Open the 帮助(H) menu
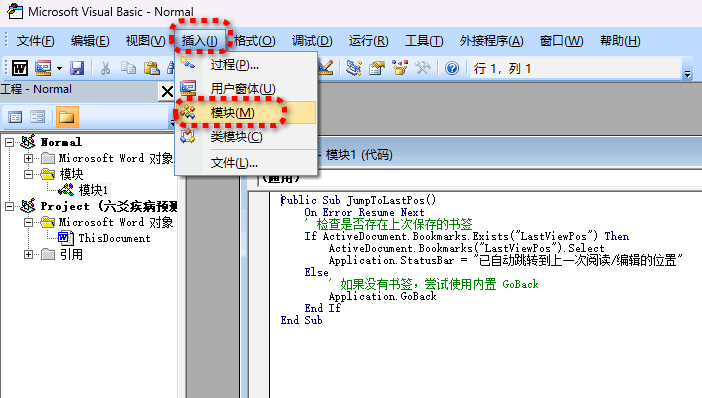Viewport: 702px width, 398px height. point(620,41)
